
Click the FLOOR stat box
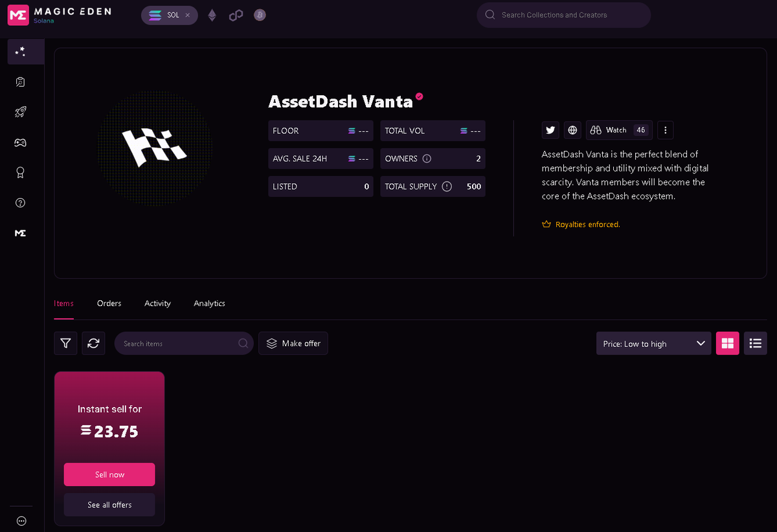pos(321,131)
